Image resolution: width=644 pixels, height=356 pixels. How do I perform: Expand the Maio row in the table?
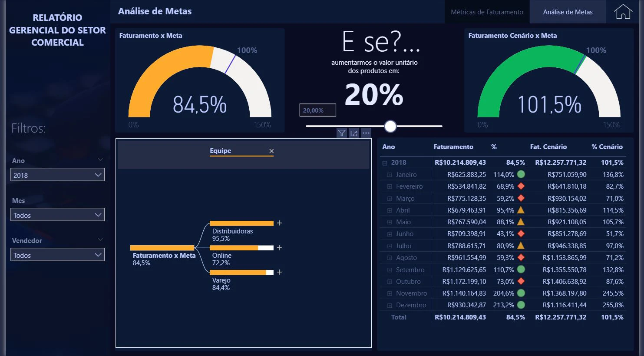(x=390, y=222)
